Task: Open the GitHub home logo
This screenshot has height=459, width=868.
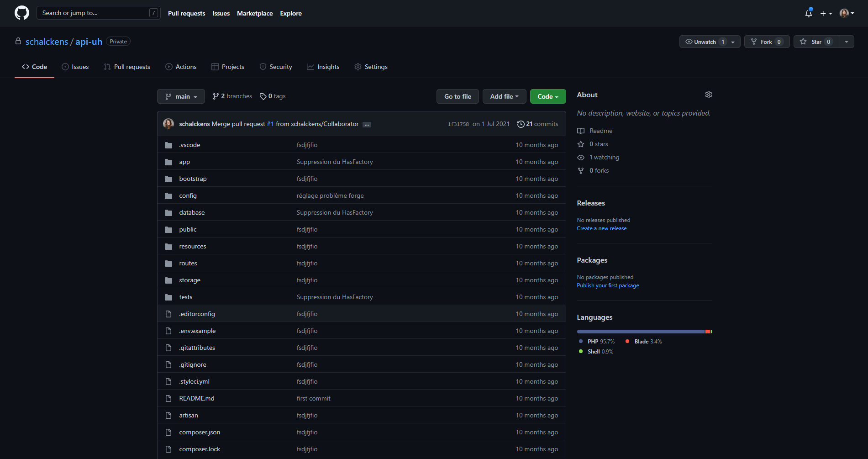Action: tap(22, 13)
